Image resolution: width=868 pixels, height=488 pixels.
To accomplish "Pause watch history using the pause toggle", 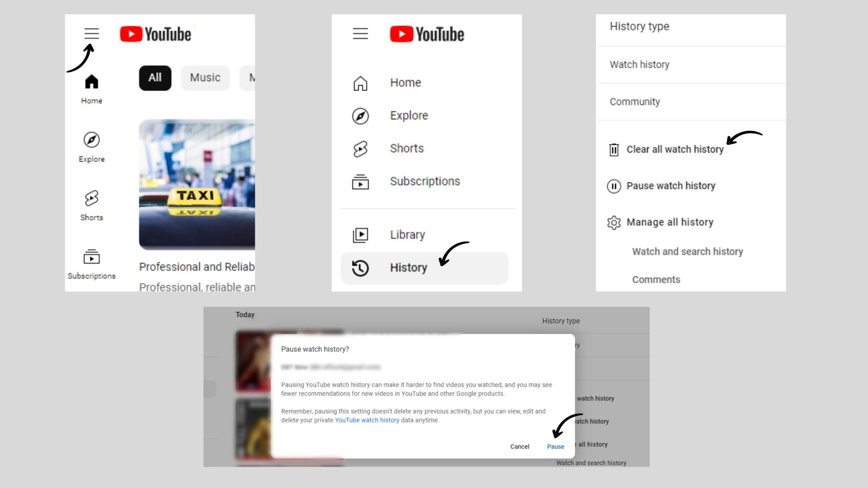I will tap(671, 186).
